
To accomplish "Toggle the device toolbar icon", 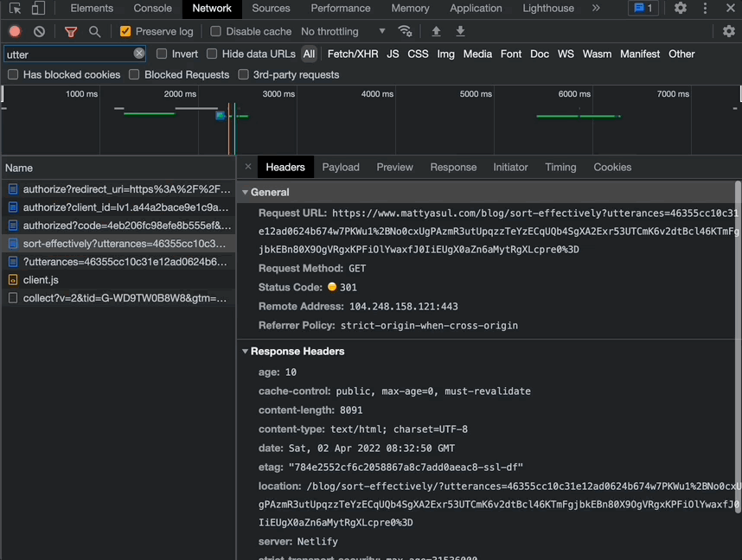I will click(x=38, y=9).
